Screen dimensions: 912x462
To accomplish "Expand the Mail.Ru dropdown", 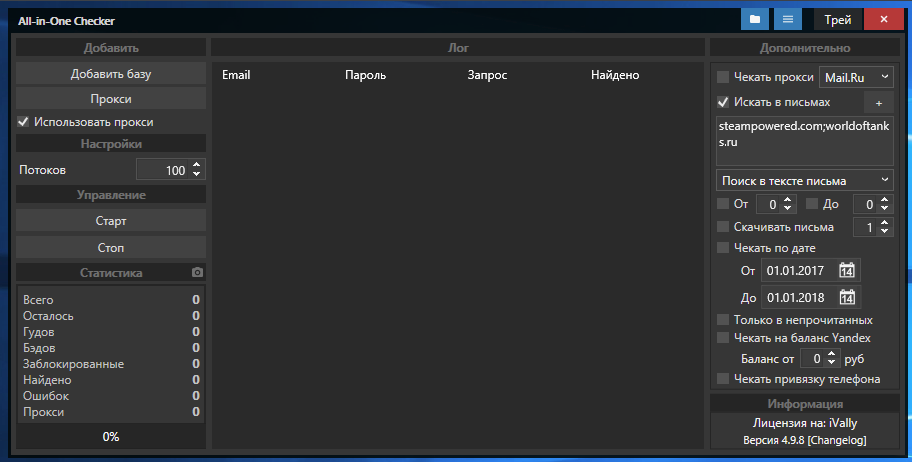I will click(856, 77).
